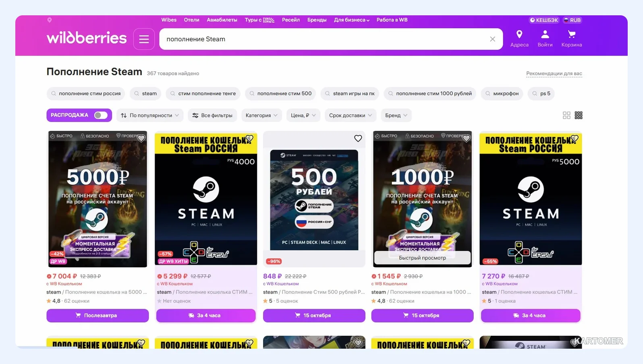Expand the Срок доставки filter
Viewport: 643px width, 364px height.
351,115
